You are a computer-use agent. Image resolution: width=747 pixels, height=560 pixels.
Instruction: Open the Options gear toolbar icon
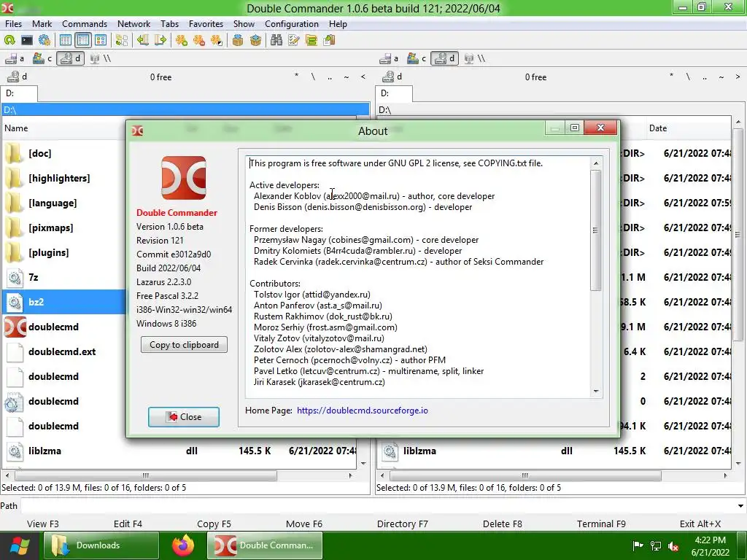pos(44,41)
